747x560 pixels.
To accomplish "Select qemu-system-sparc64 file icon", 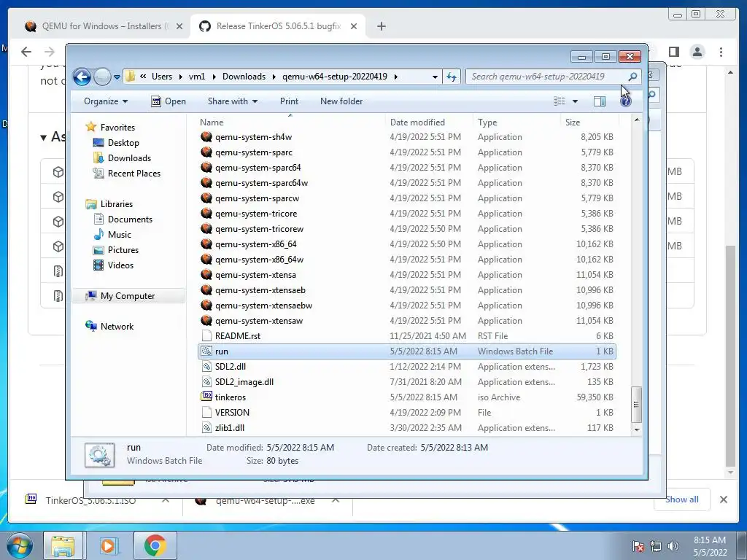I will point(206,167).
